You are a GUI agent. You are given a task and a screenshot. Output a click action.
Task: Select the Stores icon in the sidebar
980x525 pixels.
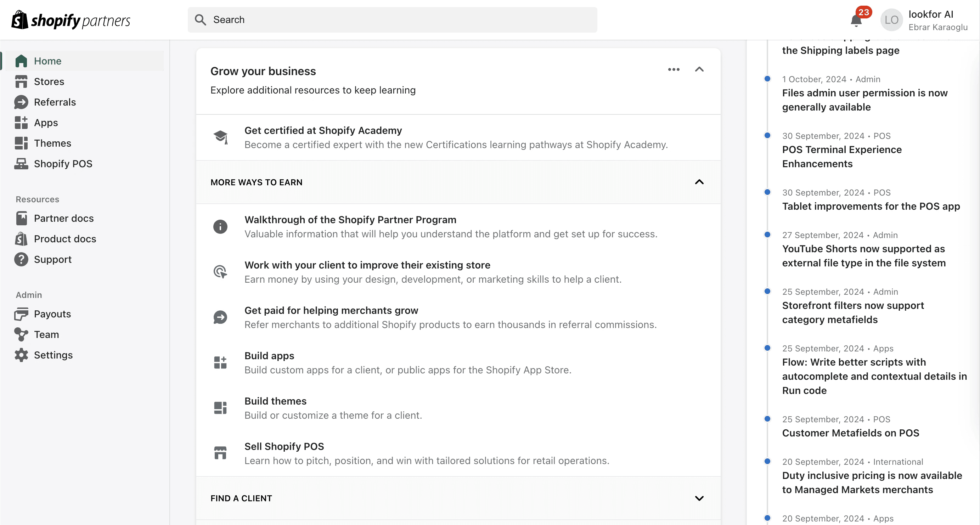21,81
